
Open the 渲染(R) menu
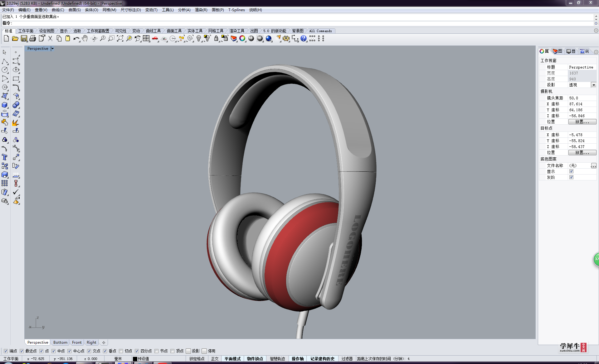tap(201, 10)
